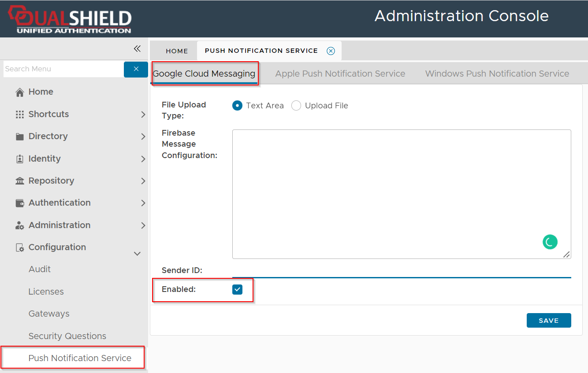Screen dimensions: 588x373
Task: Click the Repository bank icon
Action: tap(19, 181)
